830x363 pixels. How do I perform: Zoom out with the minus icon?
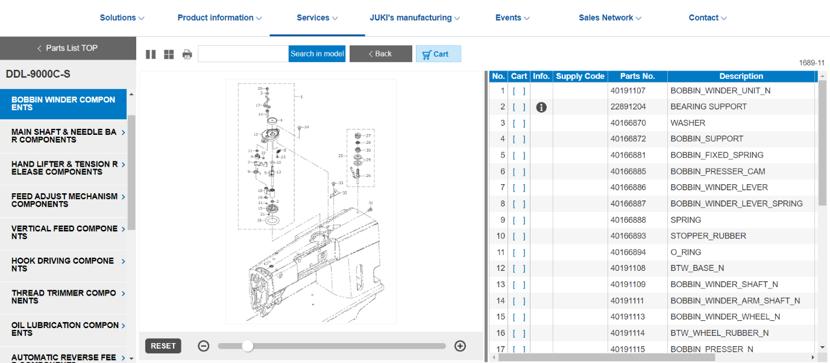pyautogui.click(x=203, y=346)
